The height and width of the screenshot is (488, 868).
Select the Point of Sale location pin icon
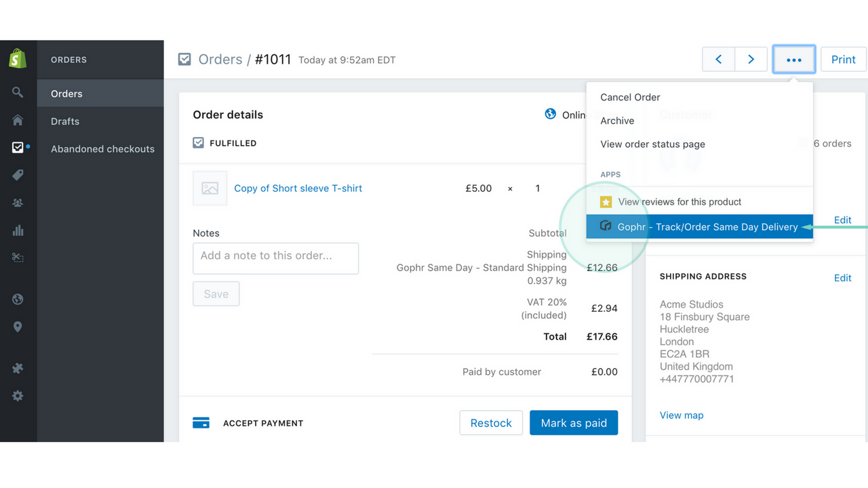pos(18,327)
